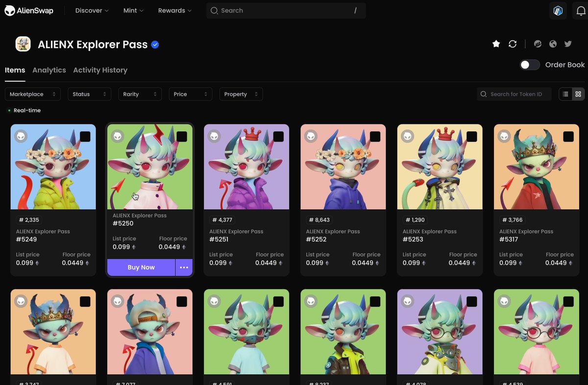This screenshot has height=385, width=588.
Task: Click rarity rank badge # 2,335
Action: click(29, 220)
